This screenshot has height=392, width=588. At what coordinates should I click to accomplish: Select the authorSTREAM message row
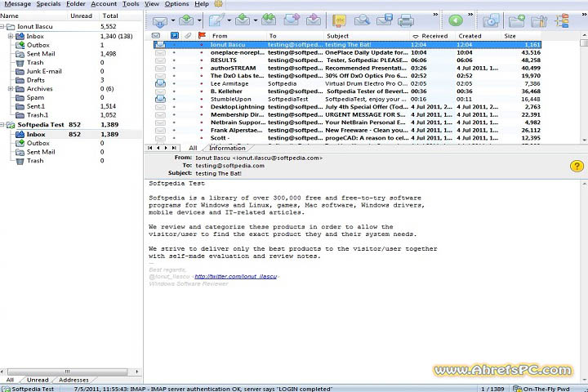(x=347, y=68)
